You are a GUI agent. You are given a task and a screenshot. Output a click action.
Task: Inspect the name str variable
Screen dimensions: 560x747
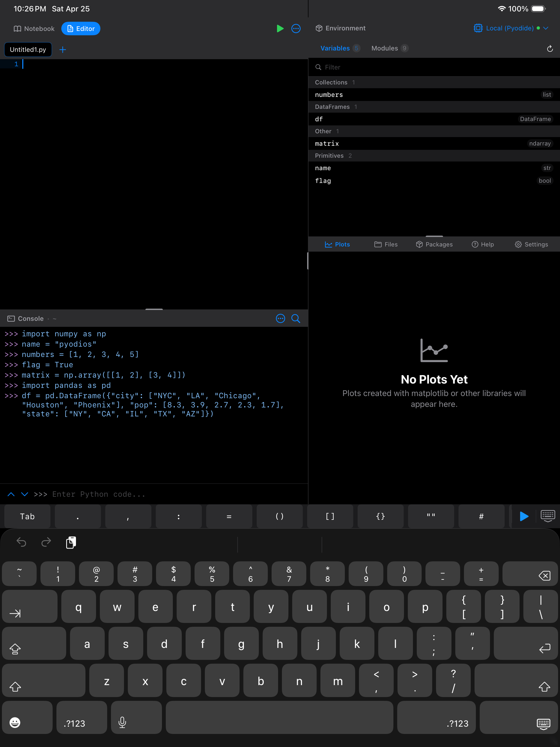click(x=434, y=168)
